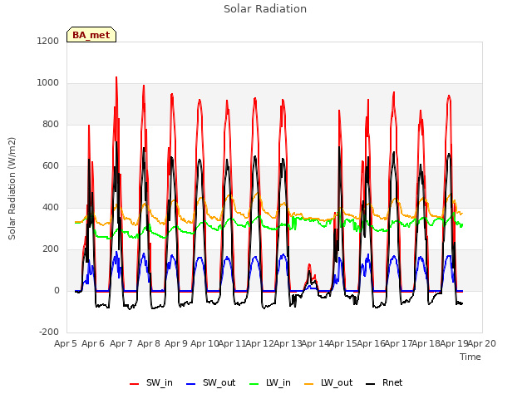The width and height of the screenshot is (532, 399).
Task: Click the Apr 17 red SW_in peak
Action: (x=394, y=92)
